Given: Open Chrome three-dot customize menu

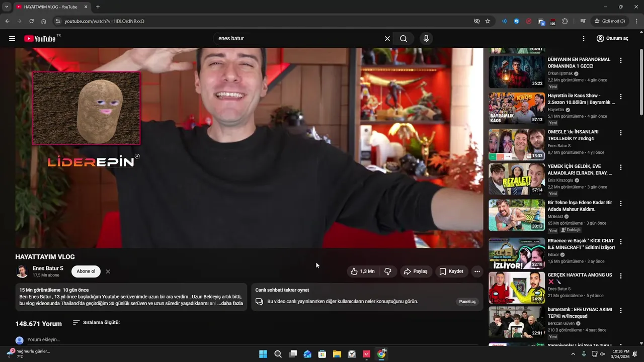Looking at the screenshot, I should coord(636,21).
